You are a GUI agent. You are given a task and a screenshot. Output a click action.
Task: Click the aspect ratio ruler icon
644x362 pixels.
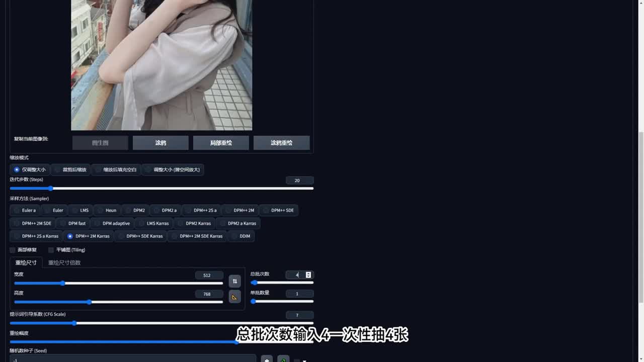[x=234, y=297]
